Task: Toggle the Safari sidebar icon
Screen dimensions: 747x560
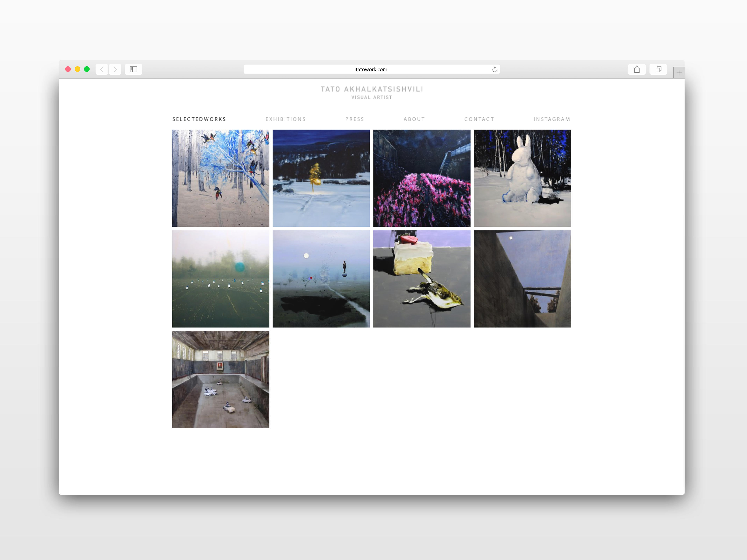Action: (x=133, y=69)
